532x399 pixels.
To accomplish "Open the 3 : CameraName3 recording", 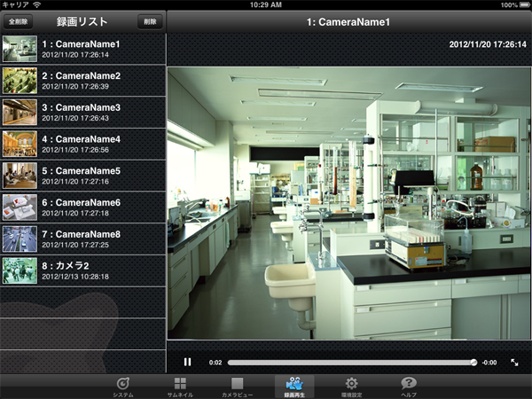I will pos(82,113).
